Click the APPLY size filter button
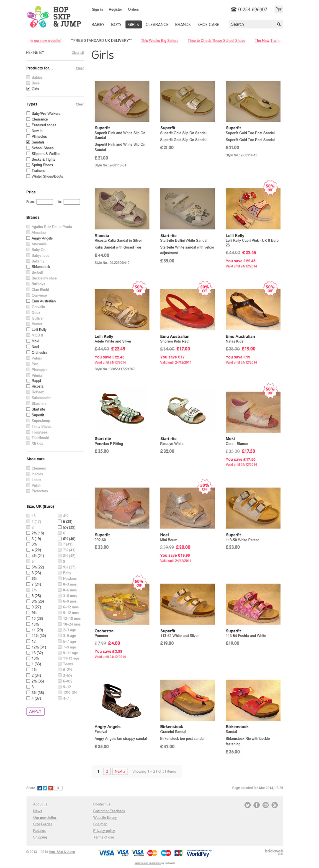The image size is (319, 868). click(x=35, y=711)
